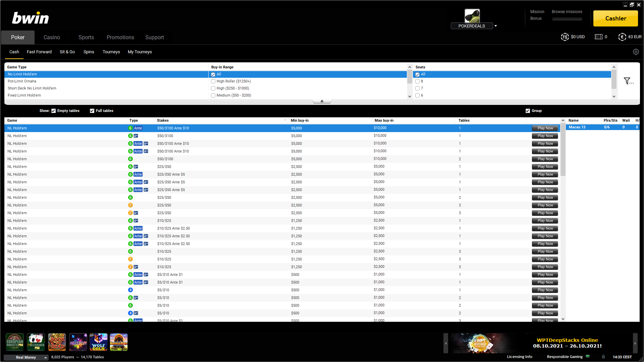Viewport: 644px width, 362px height.
Task: Click the Bonus progress bar
Action: pos(567,19)
